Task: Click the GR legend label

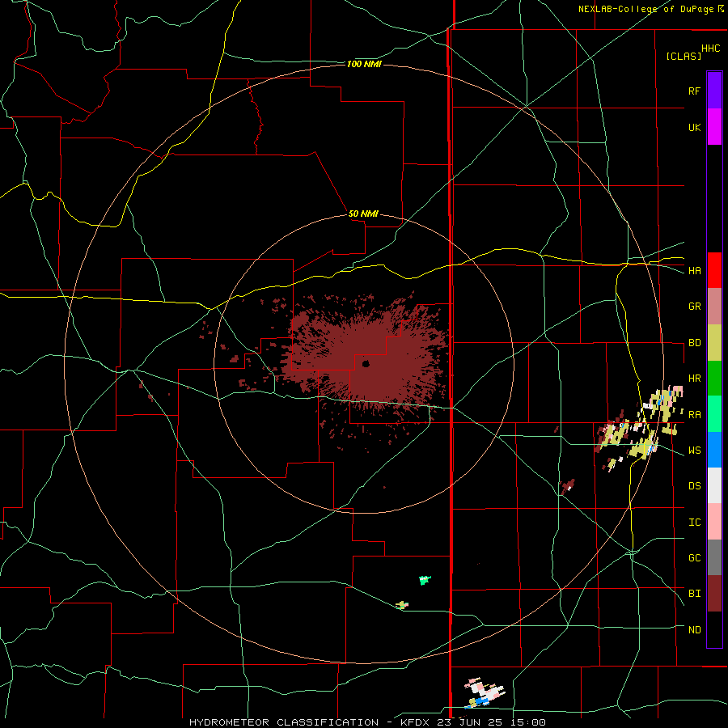Action: tap(694, 307)
